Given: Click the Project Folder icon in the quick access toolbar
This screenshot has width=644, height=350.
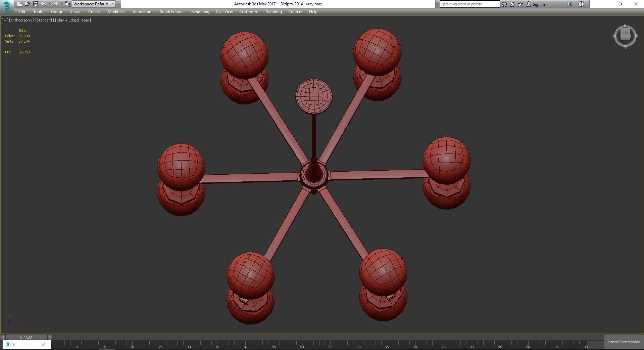Looking at the screenshot, I should pyautogui.click(x=67, y=4).
